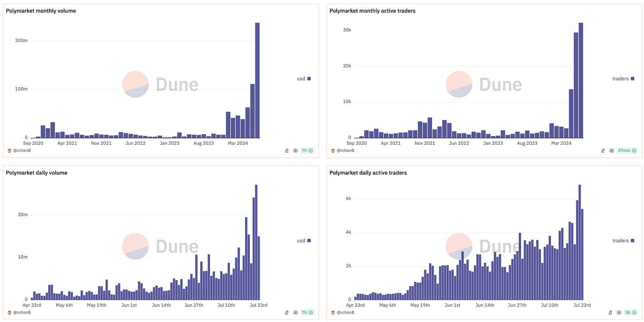Toggle traders legend series on monthly active traders chart
644x322 pixels.
(623, 79)
